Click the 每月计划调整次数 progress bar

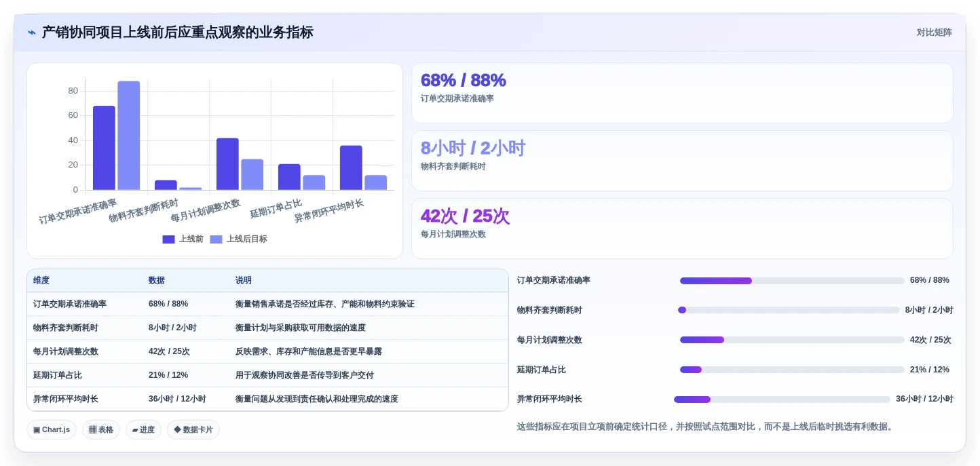(x=792, y=340)
